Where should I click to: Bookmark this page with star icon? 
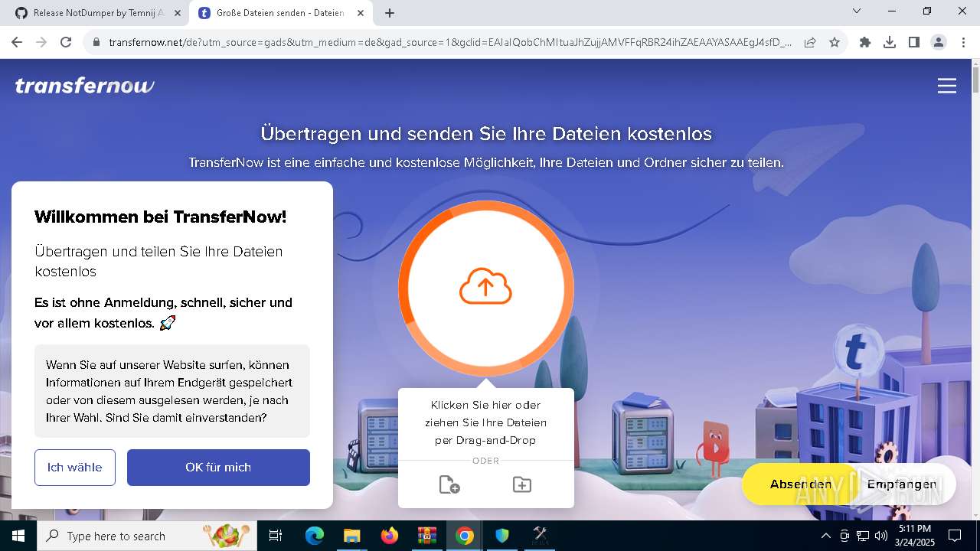(835, 42)
